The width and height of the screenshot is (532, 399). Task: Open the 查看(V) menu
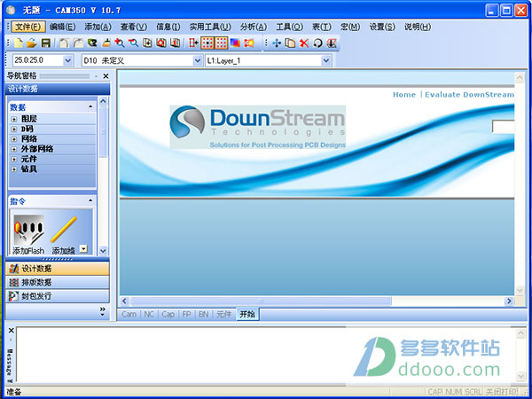(x=134, y=27)
